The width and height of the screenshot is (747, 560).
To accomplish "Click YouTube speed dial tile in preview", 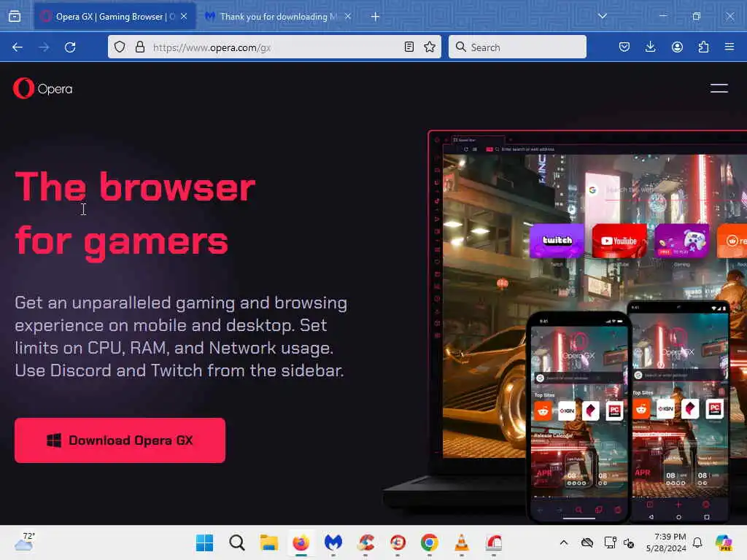I will pyautogui.click(x=619, y=241).
